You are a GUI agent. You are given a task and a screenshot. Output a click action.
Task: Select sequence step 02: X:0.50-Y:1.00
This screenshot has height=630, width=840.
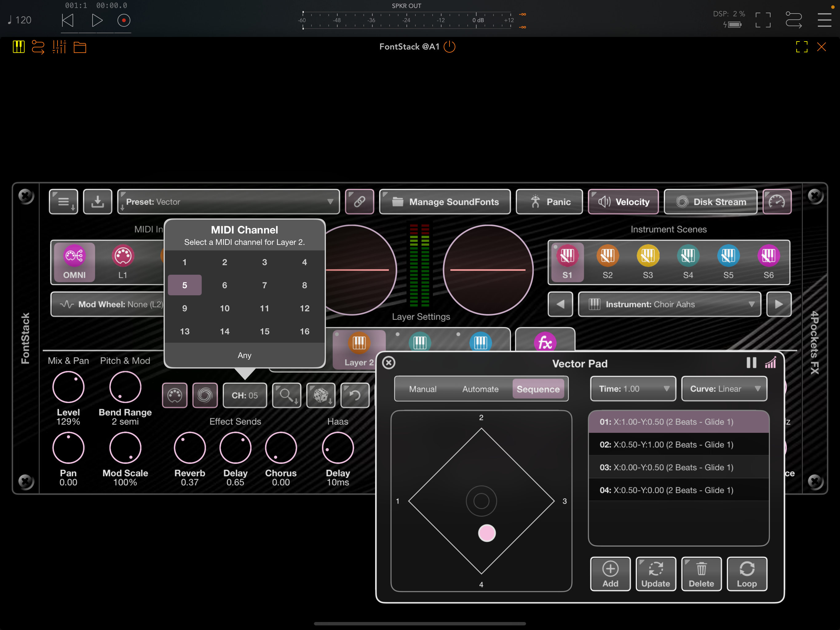point(679,445)
